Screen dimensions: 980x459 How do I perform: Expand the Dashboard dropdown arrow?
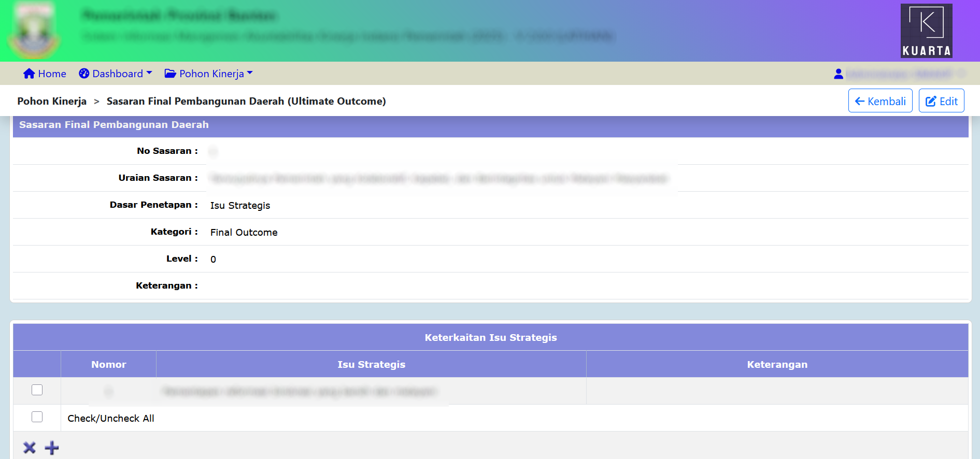pyautogui.click(x=149, y=73)
